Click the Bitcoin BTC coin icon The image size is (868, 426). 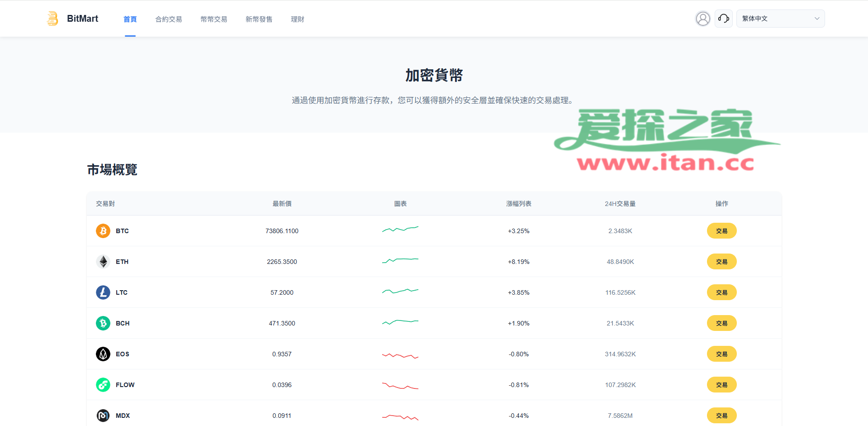coord(103,231)
